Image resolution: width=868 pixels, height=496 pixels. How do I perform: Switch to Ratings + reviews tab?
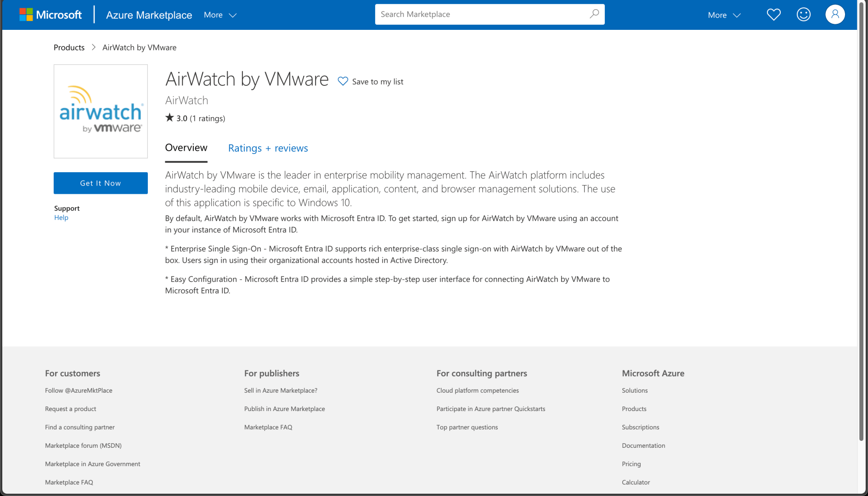[268, 148]
